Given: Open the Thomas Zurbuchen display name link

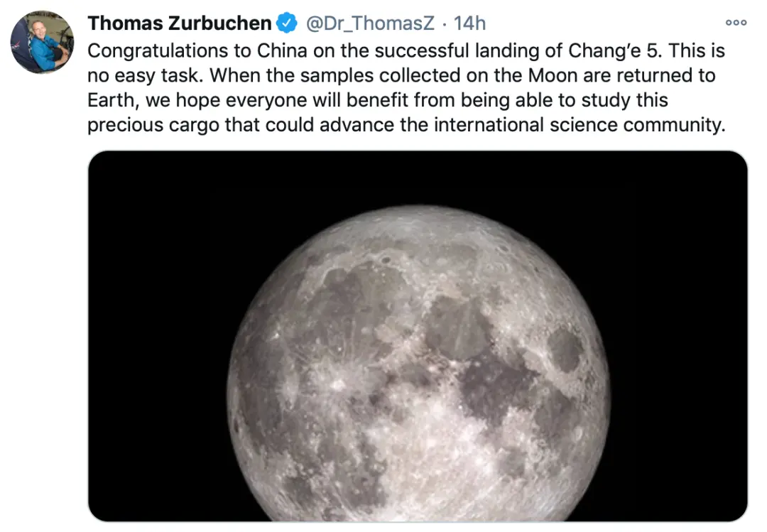Looking at the screenshot, I should point(179,23).
